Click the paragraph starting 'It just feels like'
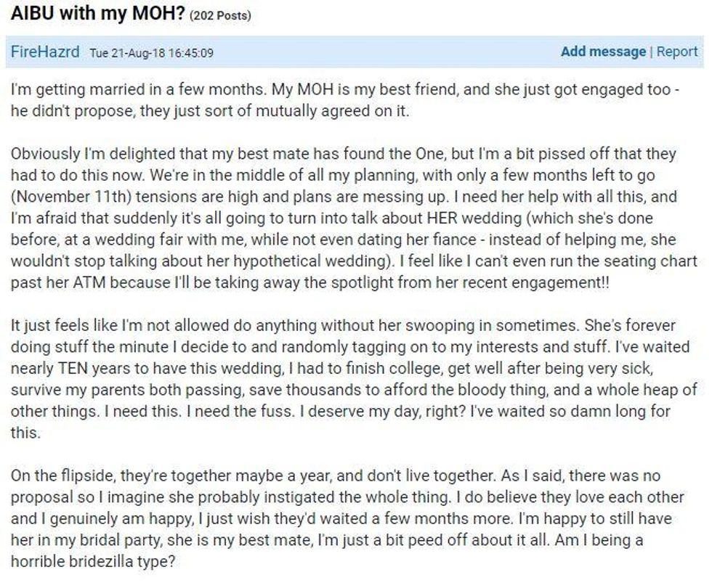The height and width of the screenshot is (588, 712). click(354, 379)
